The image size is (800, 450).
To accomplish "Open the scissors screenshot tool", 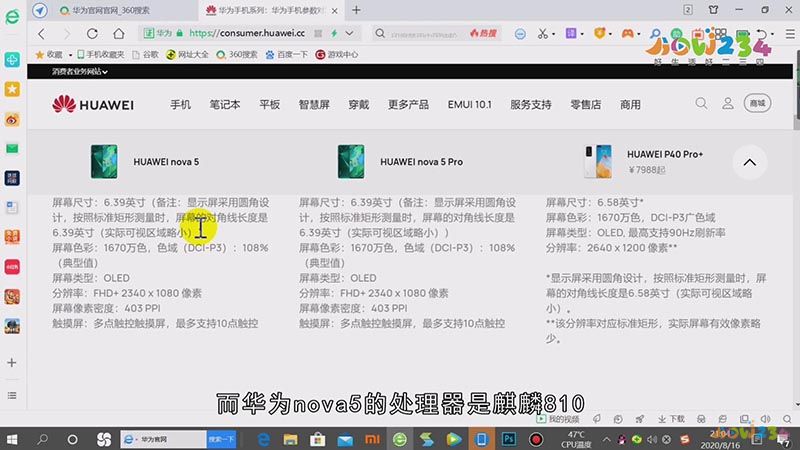I will point(542,34).
